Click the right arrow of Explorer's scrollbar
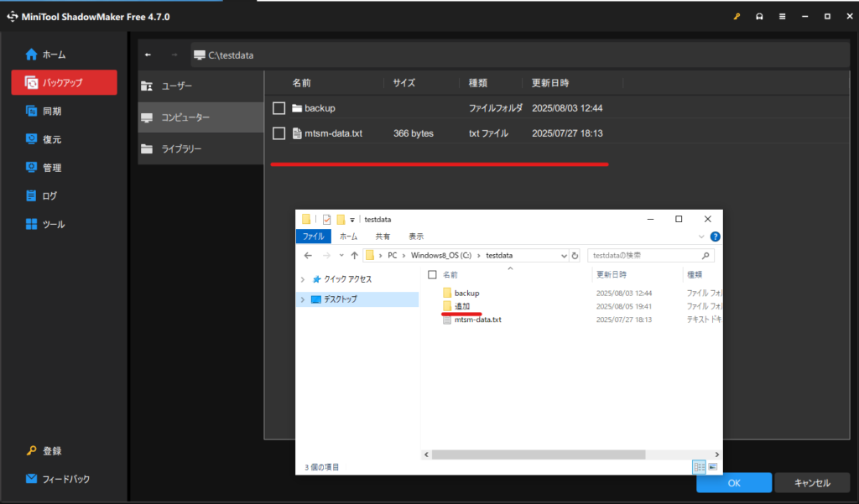 (x=716, y=455)
